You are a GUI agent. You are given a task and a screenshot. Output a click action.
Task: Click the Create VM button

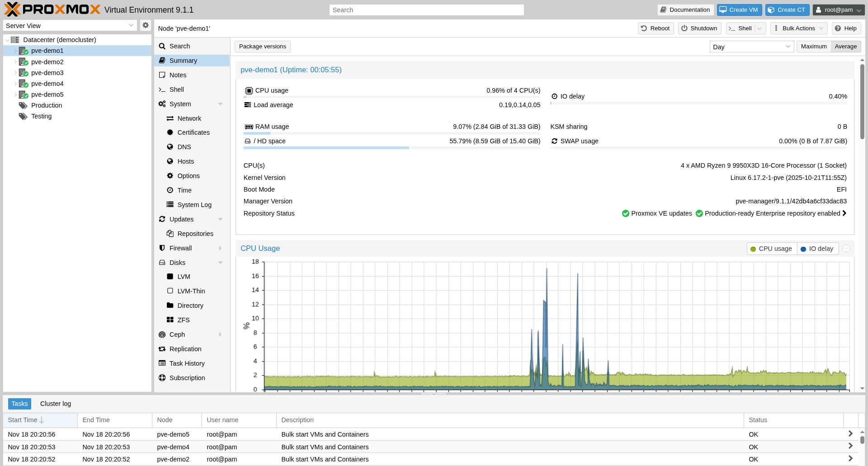[739, 9]
